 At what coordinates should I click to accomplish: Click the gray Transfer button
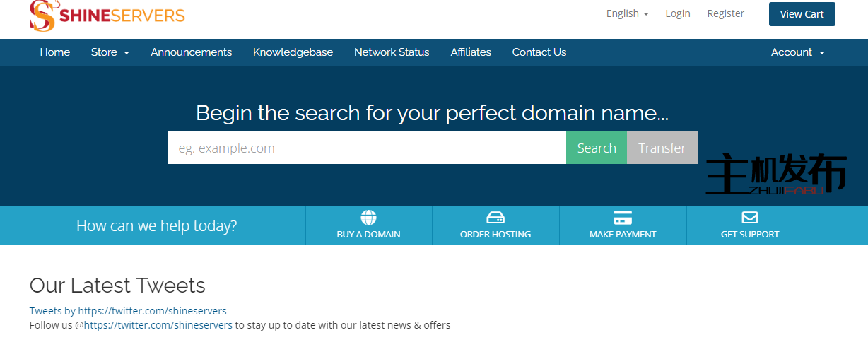(662, 148)
